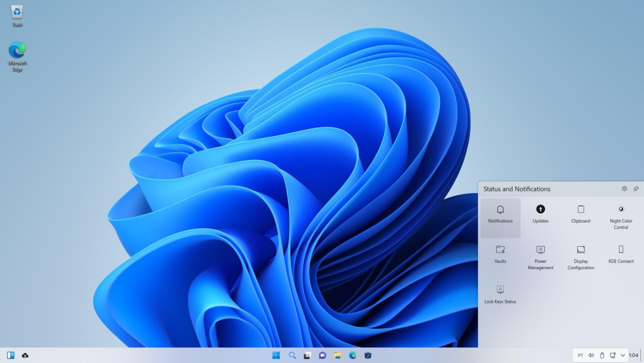Select the KDE Connect applet

click(621, 256)
